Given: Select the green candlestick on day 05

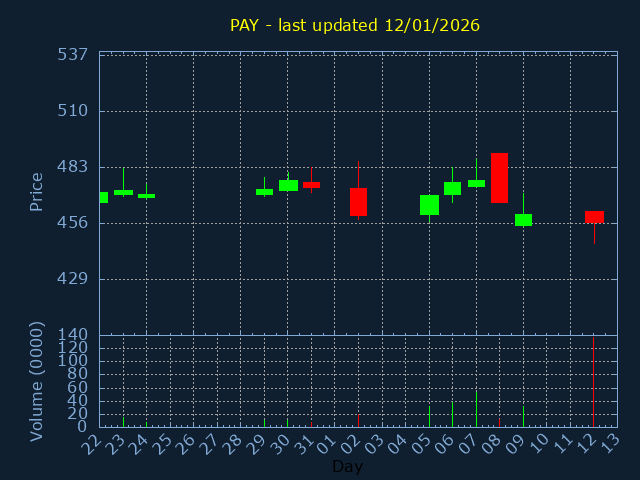Looking at the screenshot, I should point(429,205).
